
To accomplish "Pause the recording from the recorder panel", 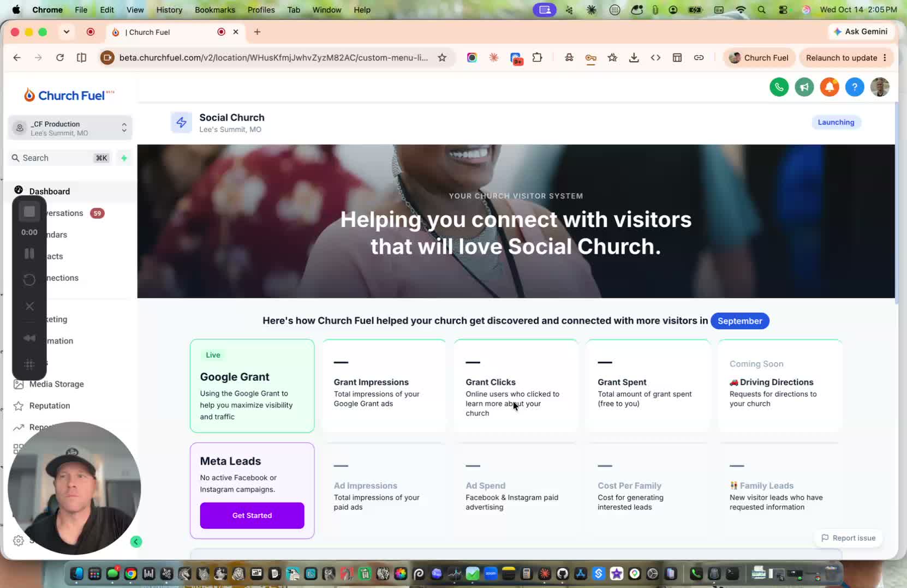I will [29, 254].
